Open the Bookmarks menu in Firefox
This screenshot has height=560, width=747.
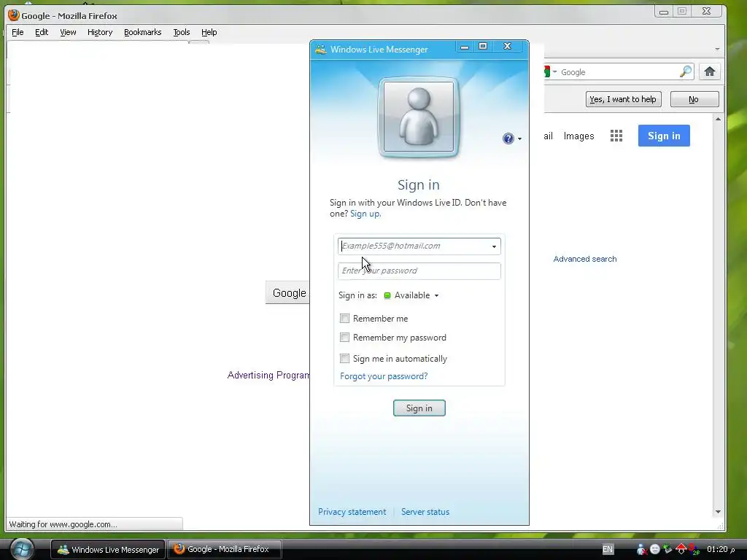(142, 32)
